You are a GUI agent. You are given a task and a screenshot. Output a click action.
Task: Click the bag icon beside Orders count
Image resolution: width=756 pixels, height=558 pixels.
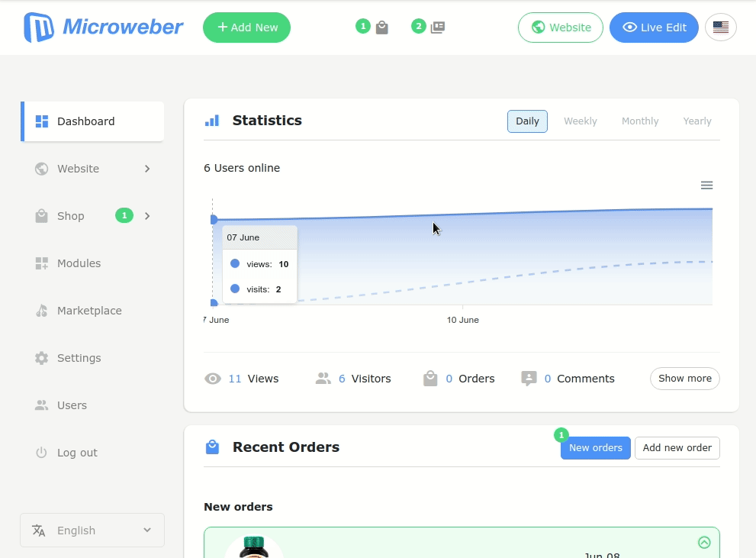pos(430,379)
